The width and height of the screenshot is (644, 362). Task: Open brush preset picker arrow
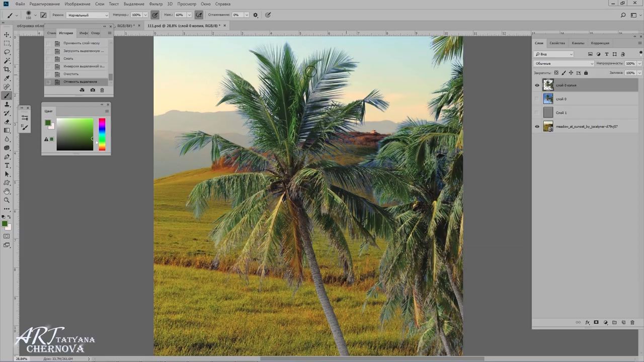[35, 15]
